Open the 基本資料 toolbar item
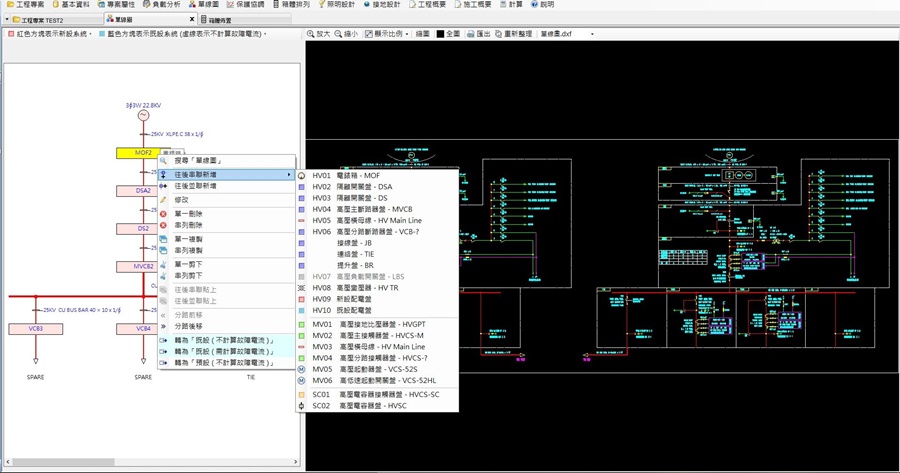 [x=71, y=4]
